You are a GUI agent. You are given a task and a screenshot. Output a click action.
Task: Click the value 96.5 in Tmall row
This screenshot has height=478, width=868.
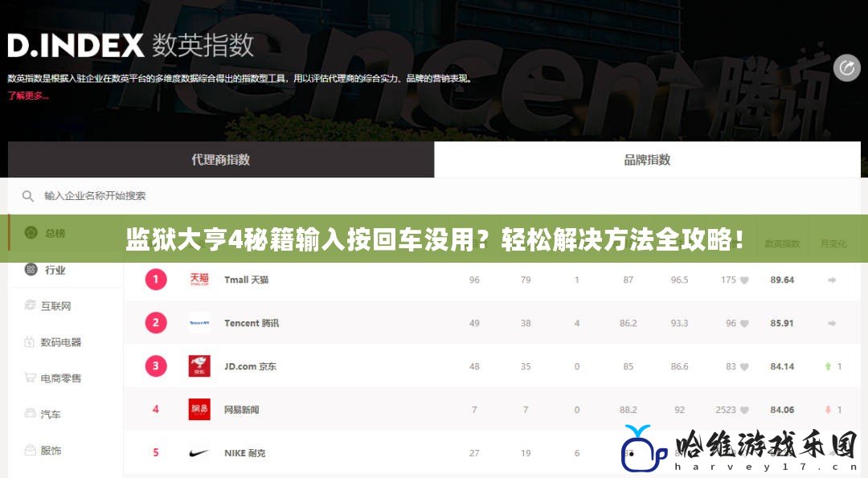(x=679, y=280)
